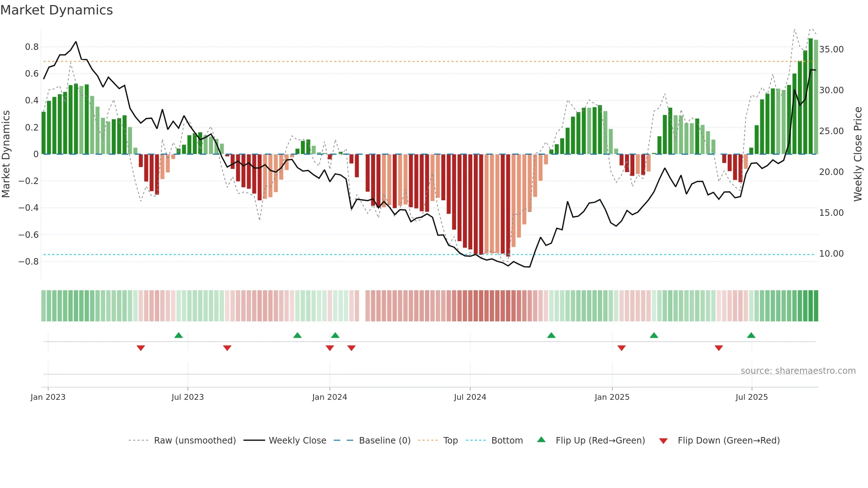
Task: Click the Market Dynamics chart title
Action: 56,10
